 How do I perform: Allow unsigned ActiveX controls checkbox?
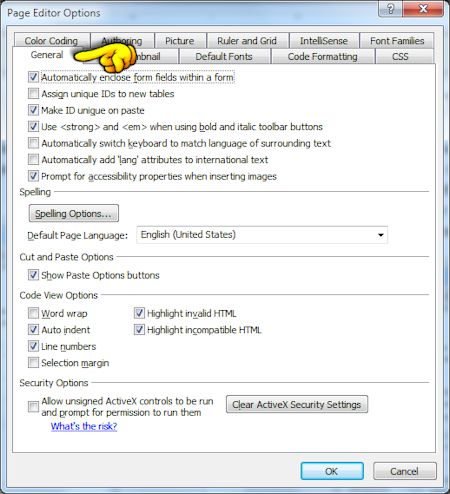(33, 407)
